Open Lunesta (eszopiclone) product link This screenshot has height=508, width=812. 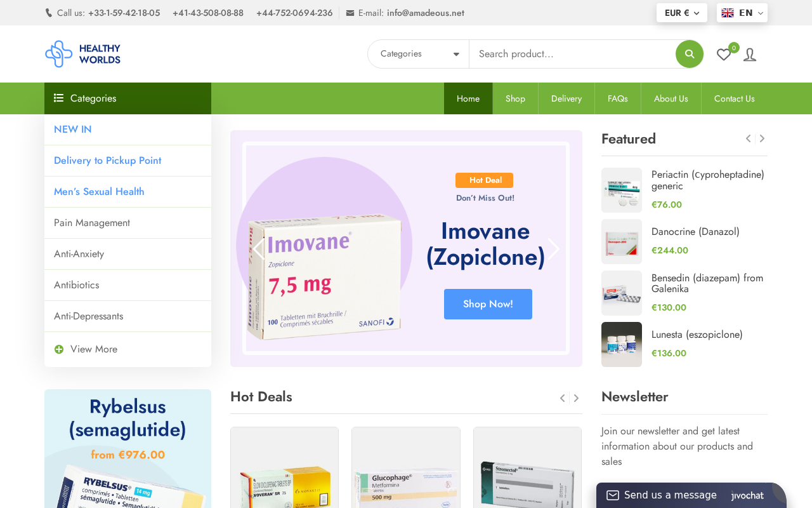[x=697, y=335]
